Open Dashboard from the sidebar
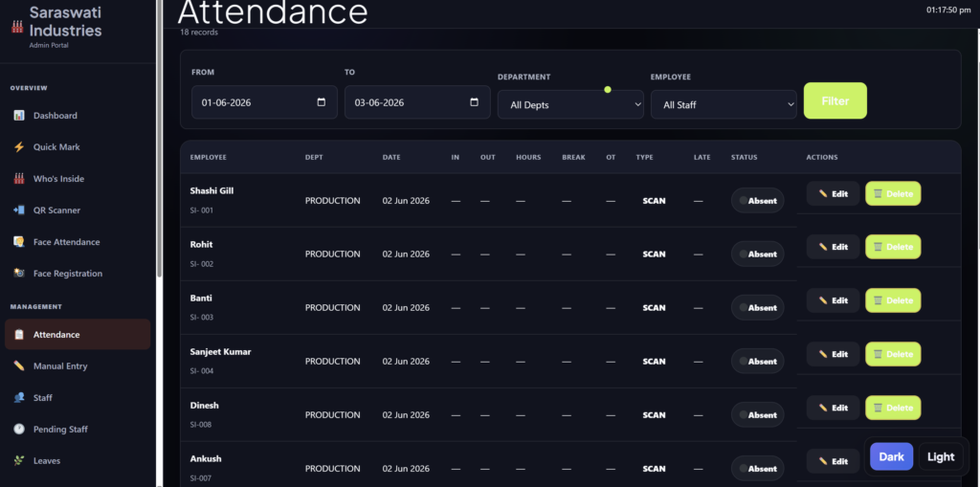Screen dimensions: 980x487 [78, 116]
